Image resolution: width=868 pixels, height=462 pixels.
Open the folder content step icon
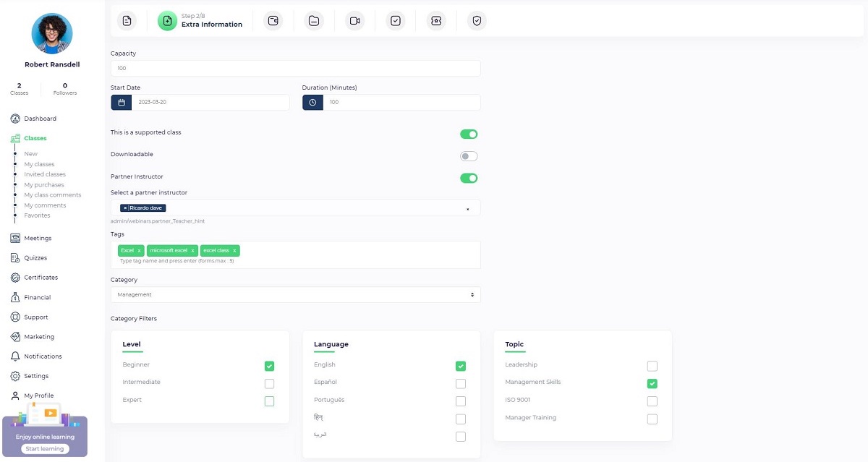313,21
